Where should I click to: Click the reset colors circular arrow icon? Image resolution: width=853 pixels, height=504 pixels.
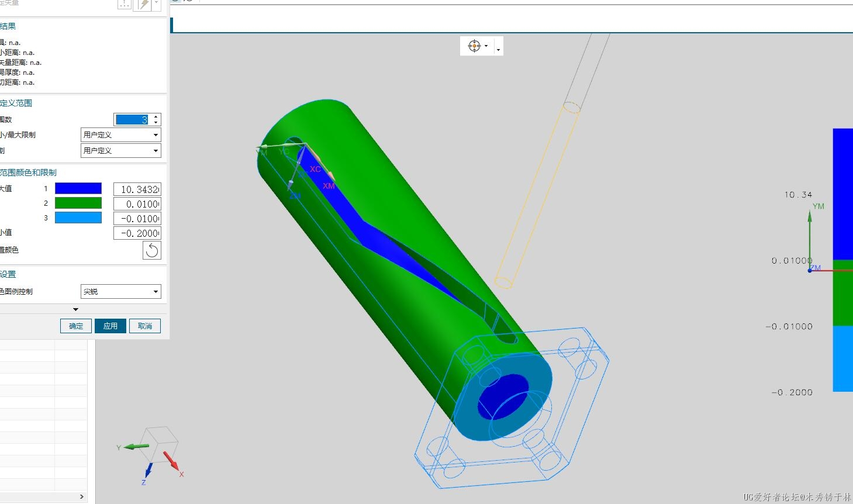[152, 250]
